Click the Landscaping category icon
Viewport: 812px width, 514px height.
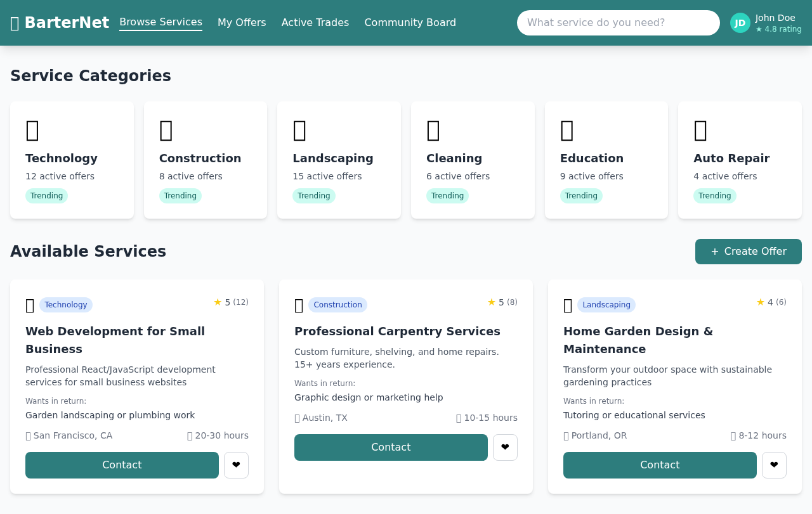pos(299,131)
